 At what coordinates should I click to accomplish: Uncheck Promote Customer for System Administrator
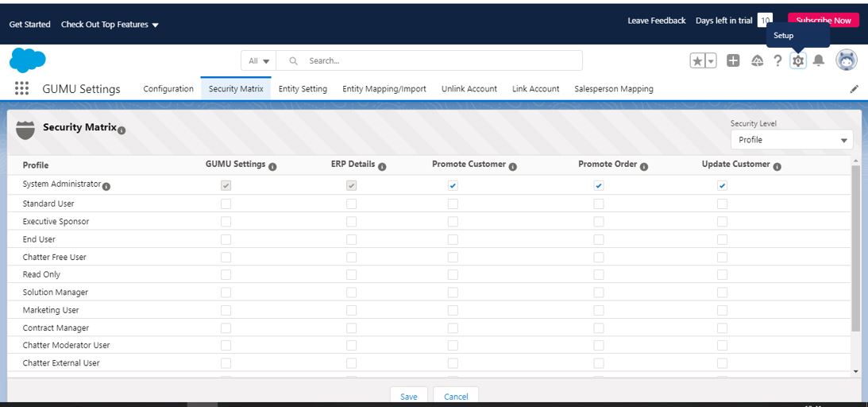click(x=453, y=186)
